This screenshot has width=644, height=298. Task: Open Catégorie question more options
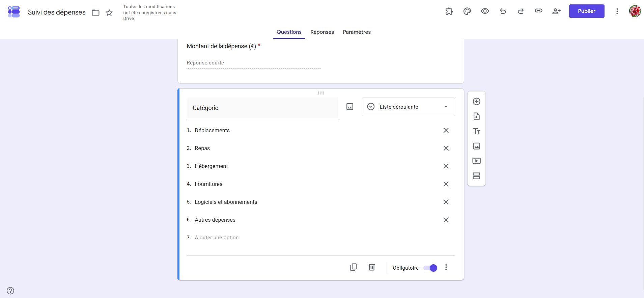coord(446,267)
